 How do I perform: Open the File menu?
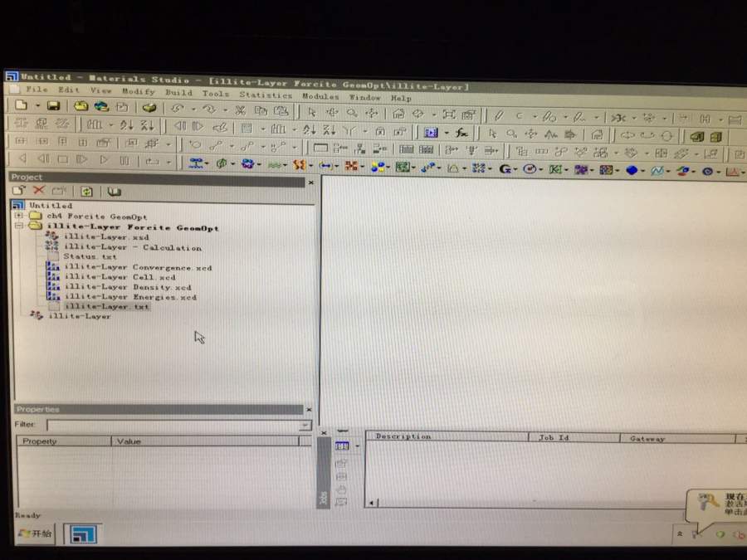tap(37, 89)
